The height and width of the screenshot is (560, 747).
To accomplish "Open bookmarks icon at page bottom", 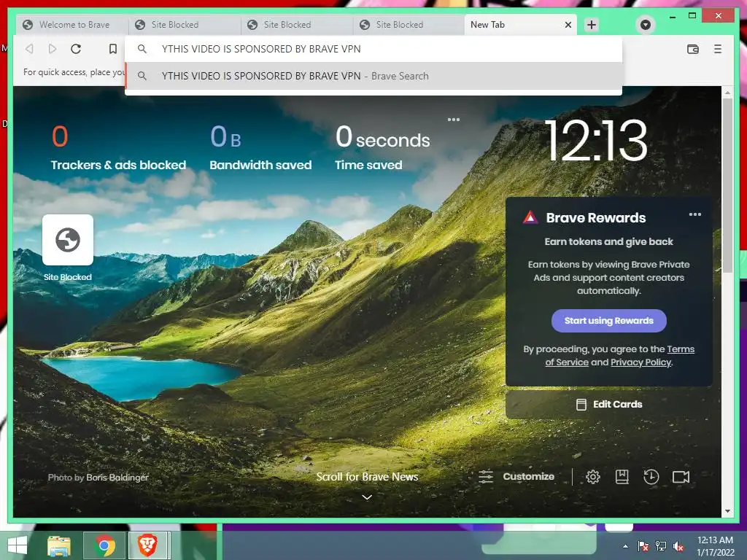I will 622,477.
